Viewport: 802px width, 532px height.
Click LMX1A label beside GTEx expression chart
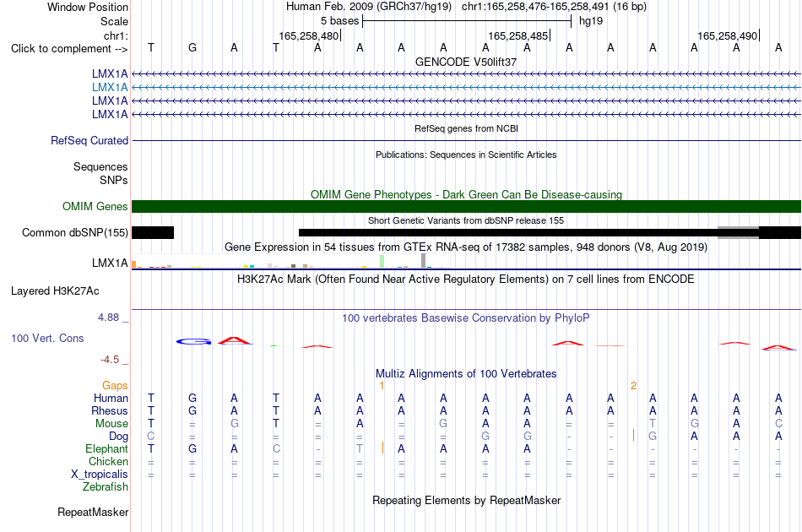point(110,263)
